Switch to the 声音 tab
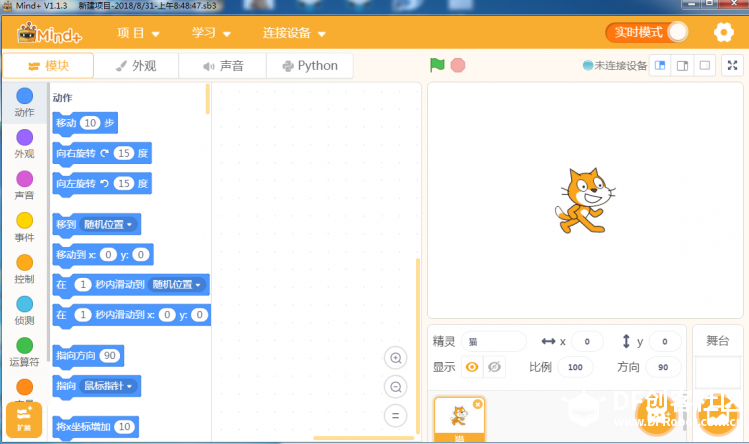 coord(223,65)
